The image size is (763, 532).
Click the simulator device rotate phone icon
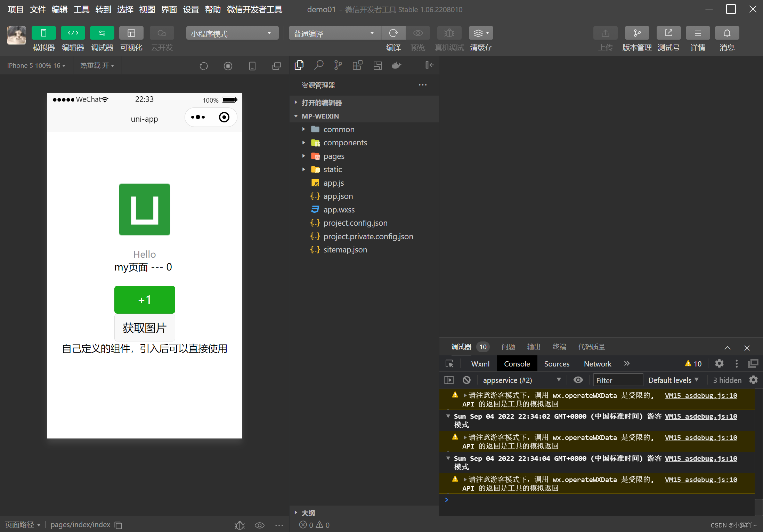pyautogui.click(x=252, y=66)
